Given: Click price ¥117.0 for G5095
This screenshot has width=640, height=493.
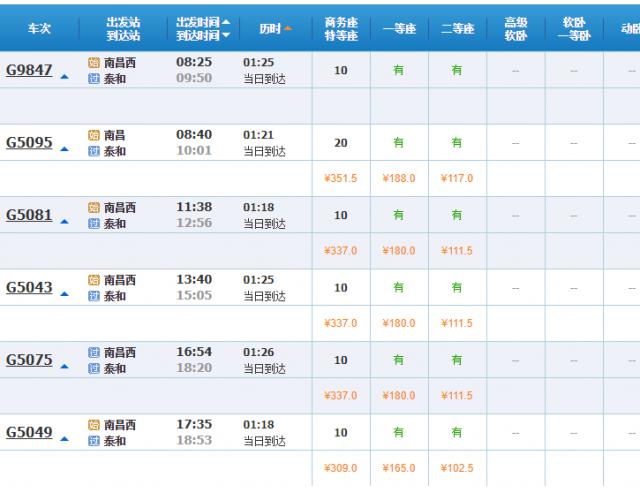Looking at the screenshot, I should (457, 178).
